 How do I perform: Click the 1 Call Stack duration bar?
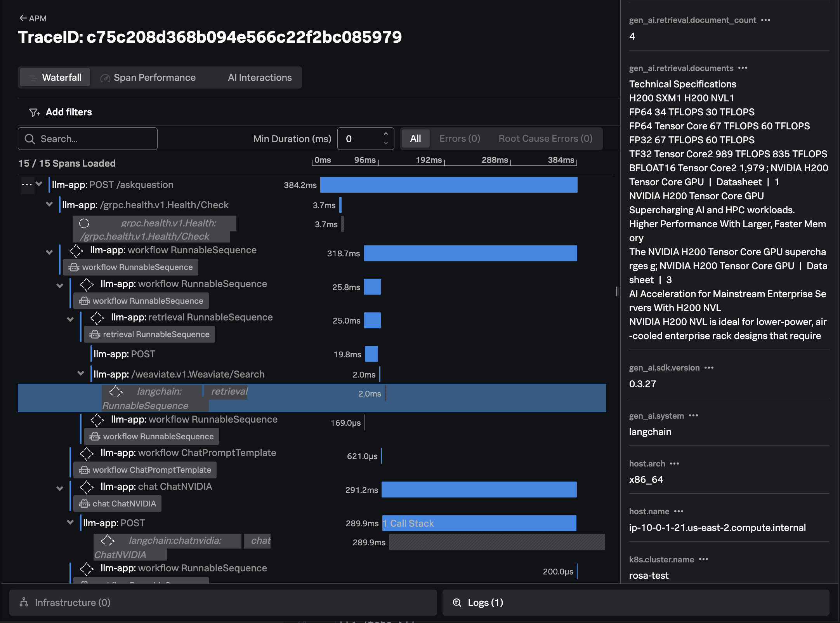479,523
